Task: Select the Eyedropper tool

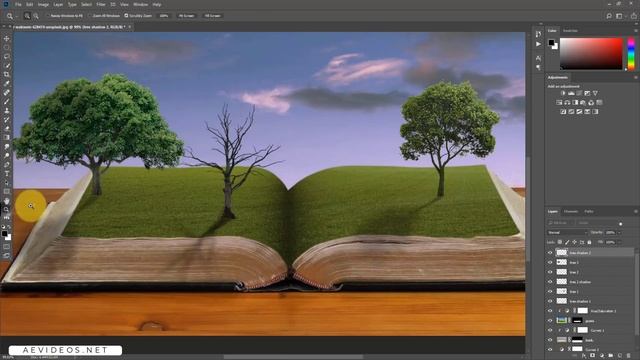Action: tap(7, 83)
